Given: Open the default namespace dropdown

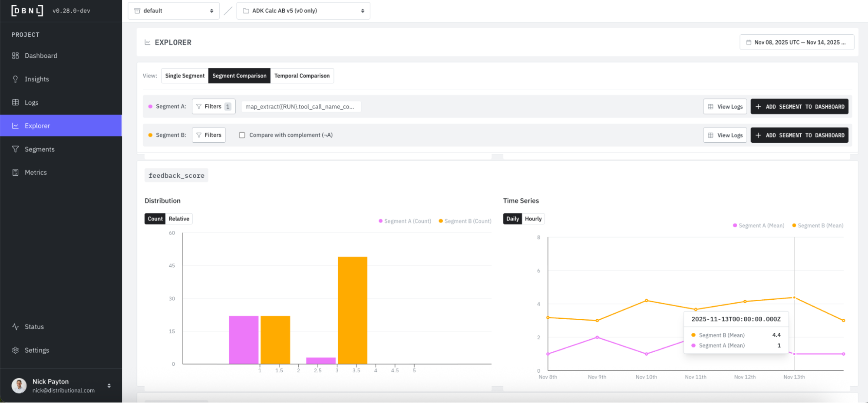Looking at the screenshot, I should (174, 11).
